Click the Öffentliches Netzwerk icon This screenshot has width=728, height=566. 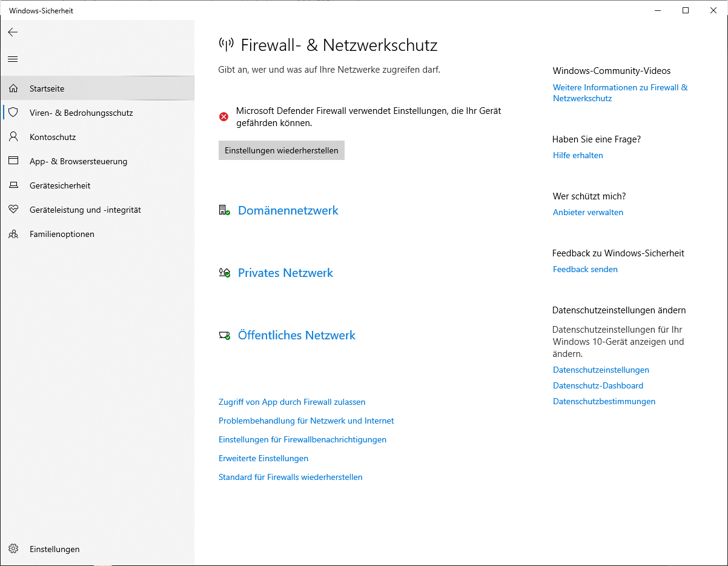point(224,335)
